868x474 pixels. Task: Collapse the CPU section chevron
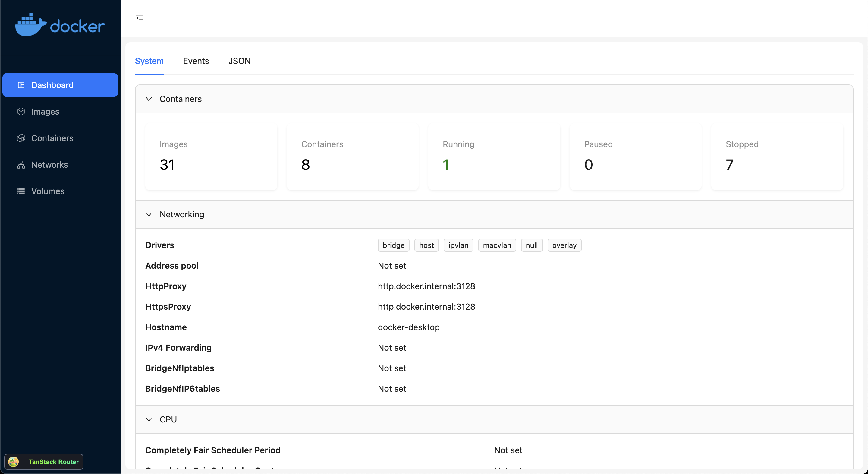(x=149, y=419)
